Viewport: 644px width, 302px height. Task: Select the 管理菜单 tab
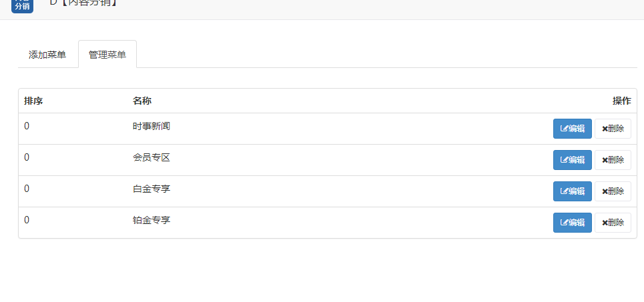click(107, 55)
